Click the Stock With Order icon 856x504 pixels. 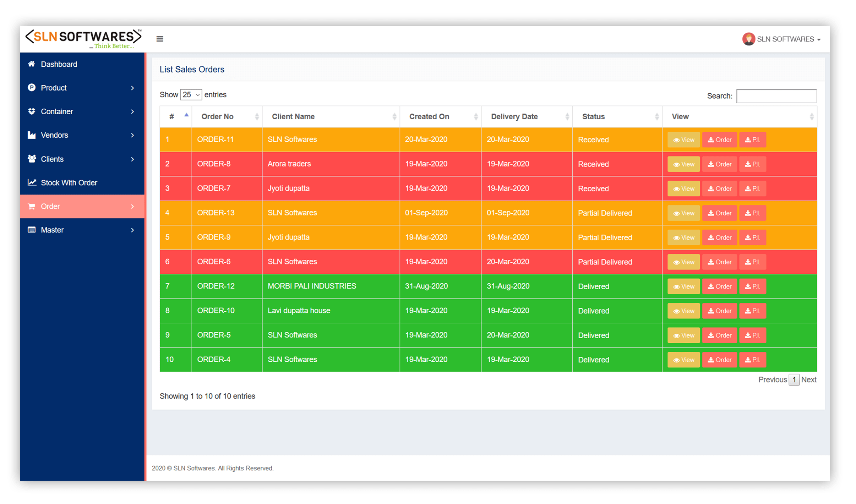point(32,182)
